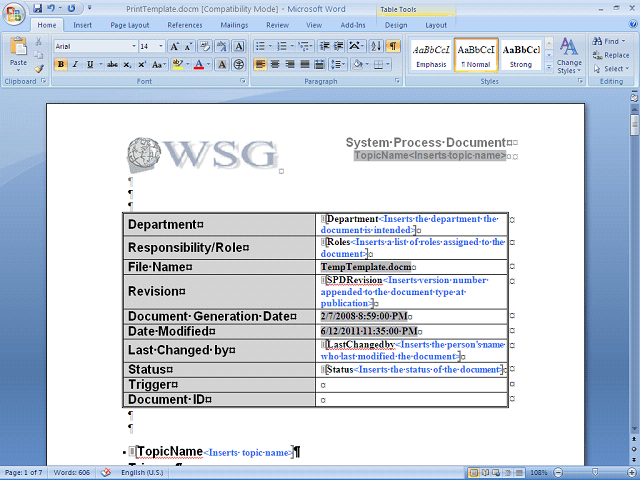Decrease the paragraph indent
The width and height of the screenshot is (640, 480).
click(x=324, y=46)
